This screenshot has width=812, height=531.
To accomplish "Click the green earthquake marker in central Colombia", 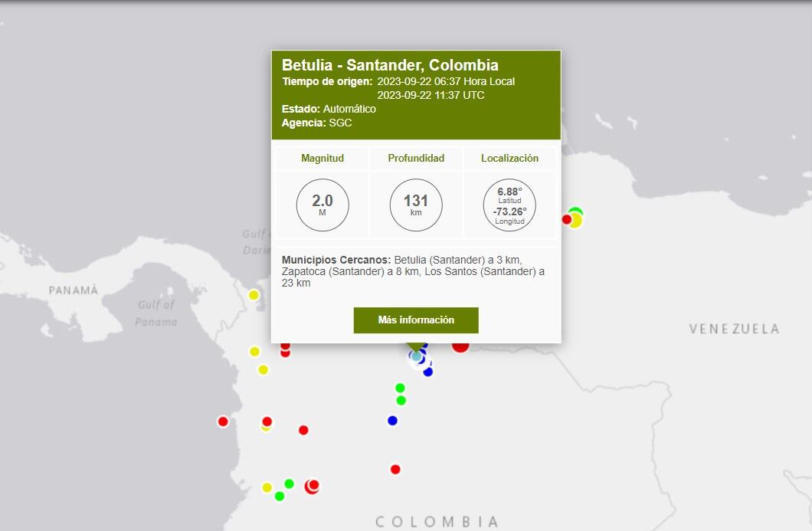I will point(399,387).
